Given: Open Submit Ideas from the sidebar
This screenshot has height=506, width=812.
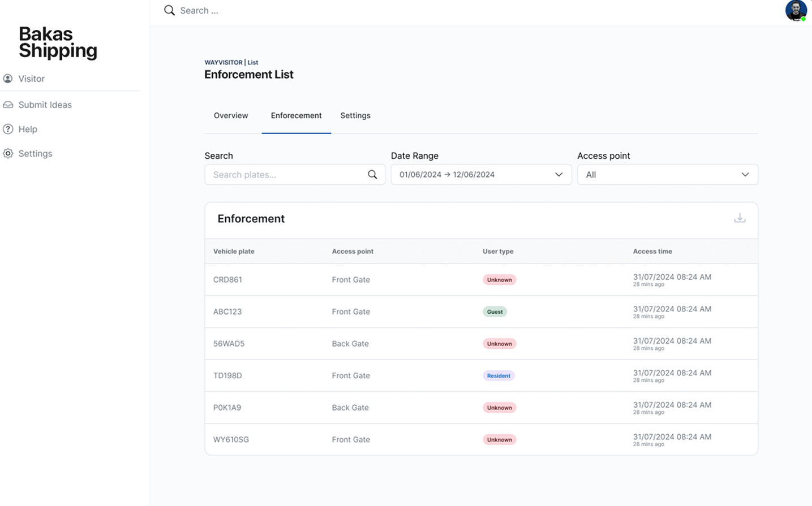Looking at the screenshot, I should point(45,105).
